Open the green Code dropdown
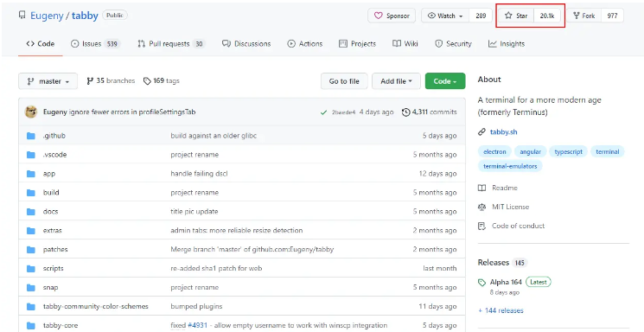Image resolution: width=644 pixels, height=332 pixels. coord(445,81)
